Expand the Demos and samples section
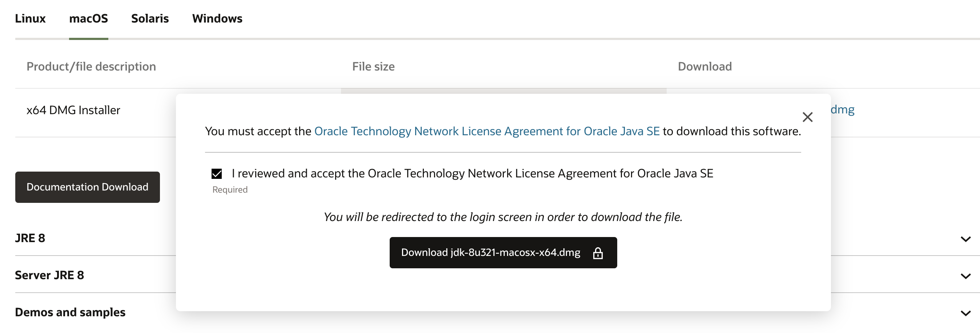This screenshot has height=333, width=980. click(965, 313)
